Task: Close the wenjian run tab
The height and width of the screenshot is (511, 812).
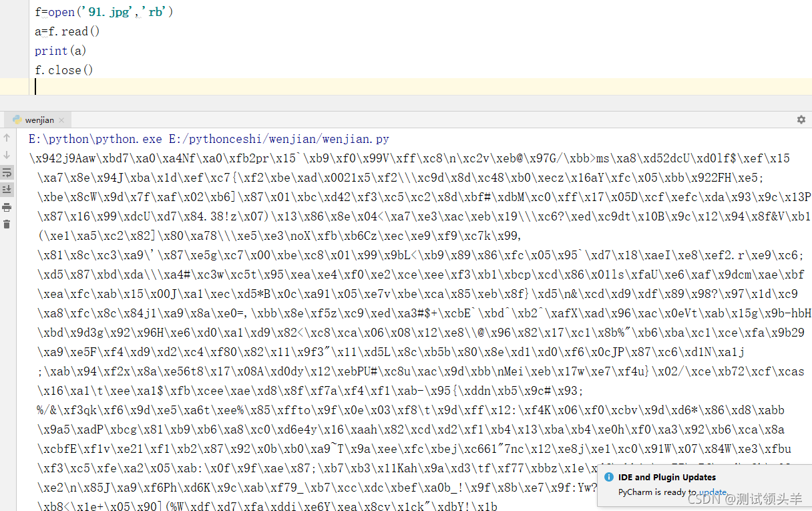Action: pos(61,120)
